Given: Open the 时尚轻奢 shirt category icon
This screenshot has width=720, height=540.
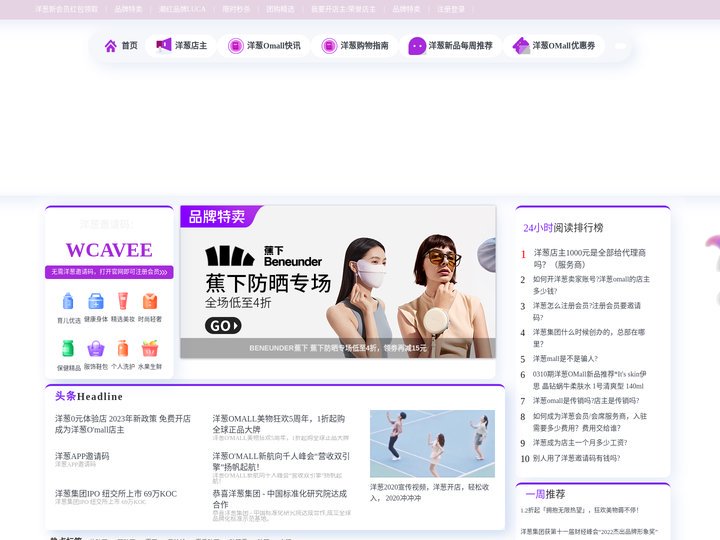Looking at the screenshot, I should click(150, 301).
